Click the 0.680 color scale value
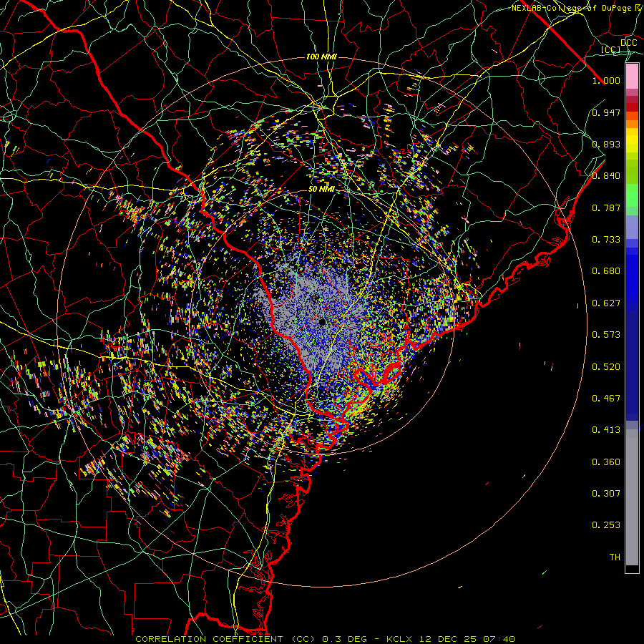 (606, 271)
